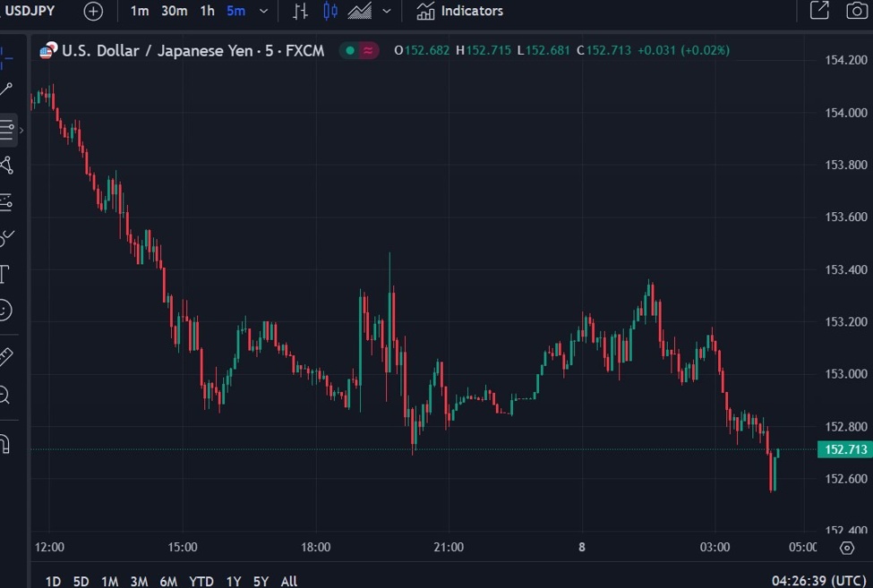Screen dimensions: 873x588
Task: Open the timeframe dropdown next to 5m
Action: [261, 11]
